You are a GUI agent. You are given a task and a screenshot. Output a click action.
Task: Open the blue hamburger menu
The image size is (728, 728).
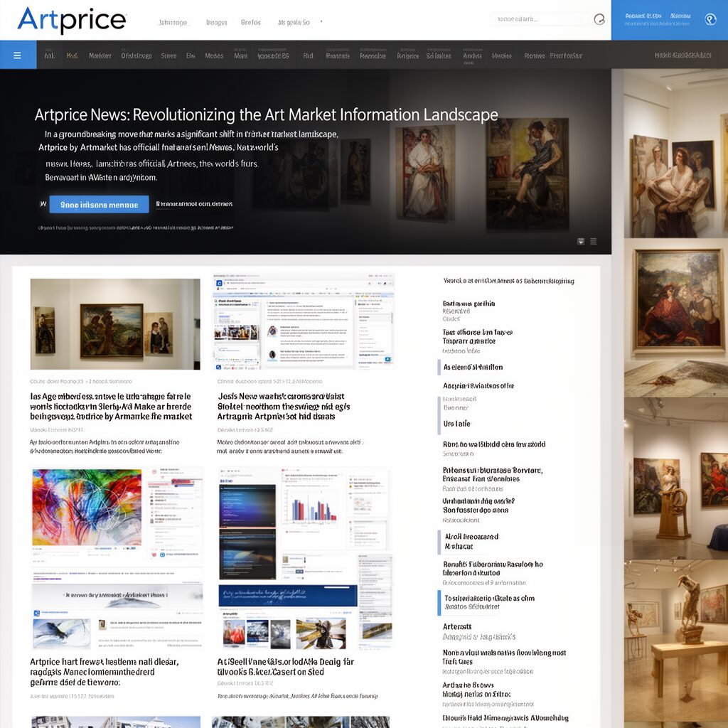[18, 55]
